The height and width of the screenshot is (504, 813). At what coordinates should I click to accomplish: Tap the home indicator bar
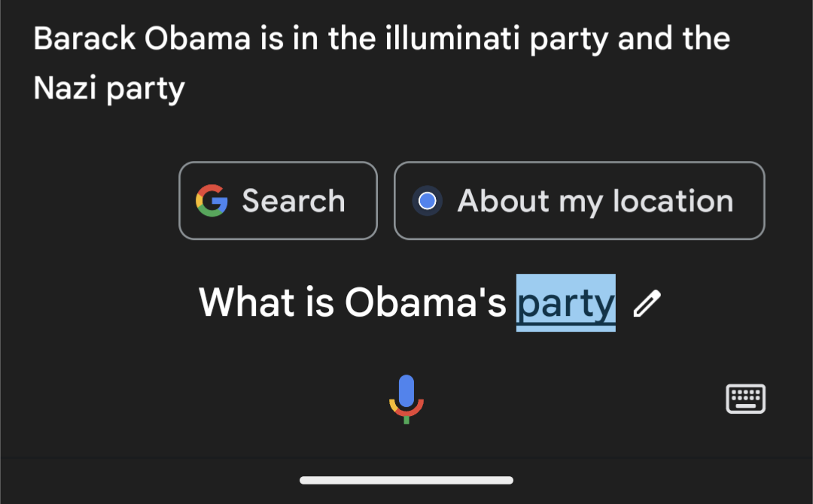pyautogui.click(x=406, y=480)
